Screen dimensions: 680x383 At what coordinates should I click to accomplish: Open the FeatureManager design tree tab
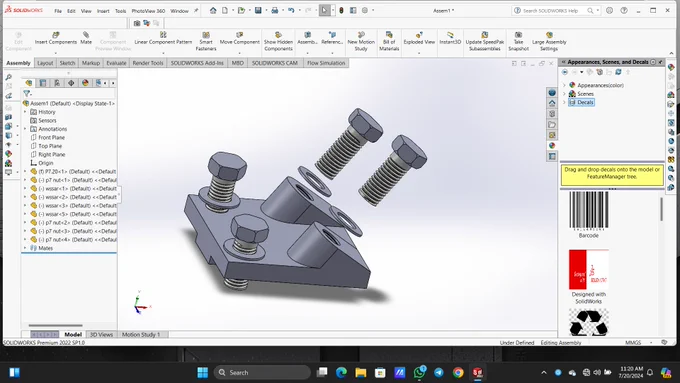pyautogui.click(x=29, y=83)
